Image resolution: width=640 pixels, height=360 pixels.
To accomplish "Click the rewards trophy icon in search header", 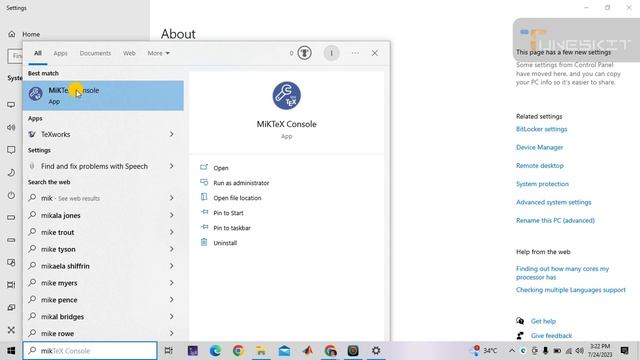I will pos(304,53).
